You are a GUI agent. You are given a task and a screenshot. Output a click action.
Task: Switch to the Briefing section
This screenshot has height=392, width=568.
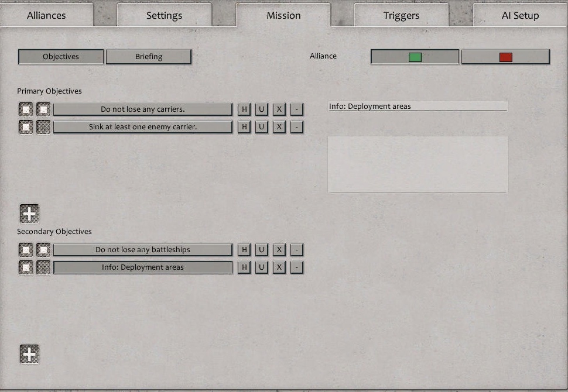tap(149, 57)
